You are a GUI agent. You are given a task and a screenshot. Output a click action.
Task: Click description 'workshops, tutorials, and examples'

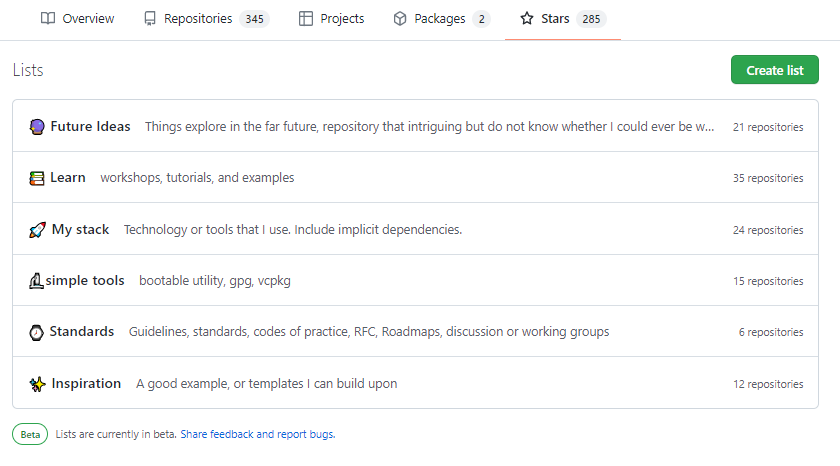coord(197,178)
